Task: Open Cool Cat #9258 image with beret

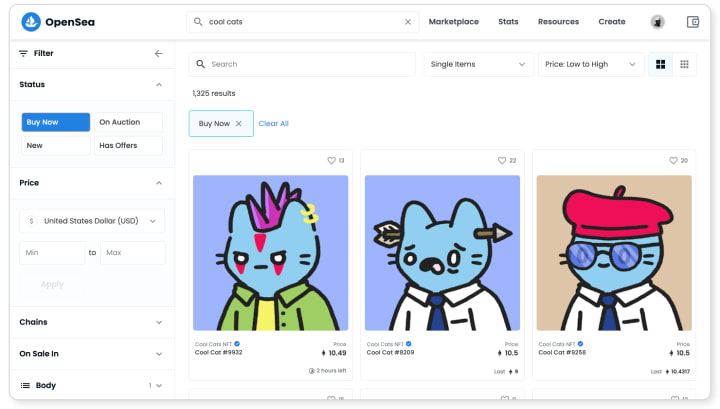Action: pyautogui.click(x=614, y=253)
